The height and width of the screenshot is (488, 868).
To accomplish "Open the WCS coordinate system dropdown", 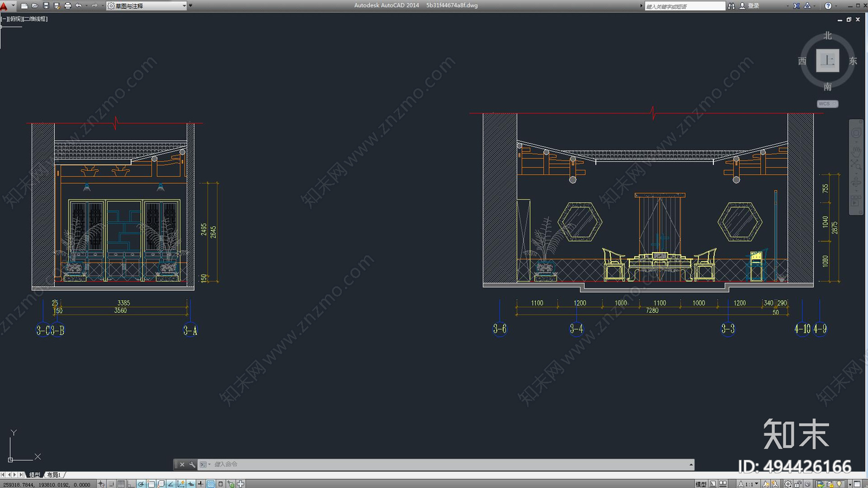I will pos(828,104).
